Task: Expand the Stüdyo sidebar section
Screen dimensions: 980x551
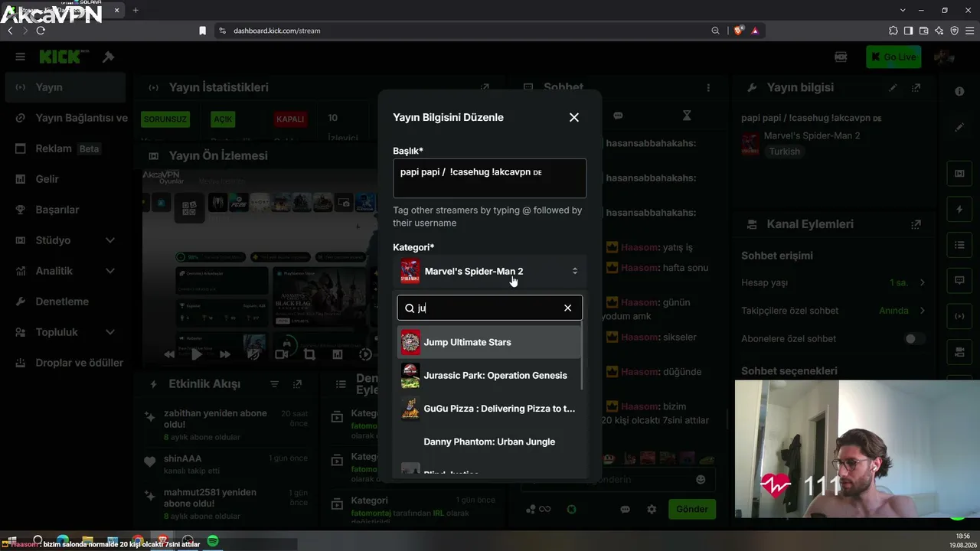Action: [65, 240]
